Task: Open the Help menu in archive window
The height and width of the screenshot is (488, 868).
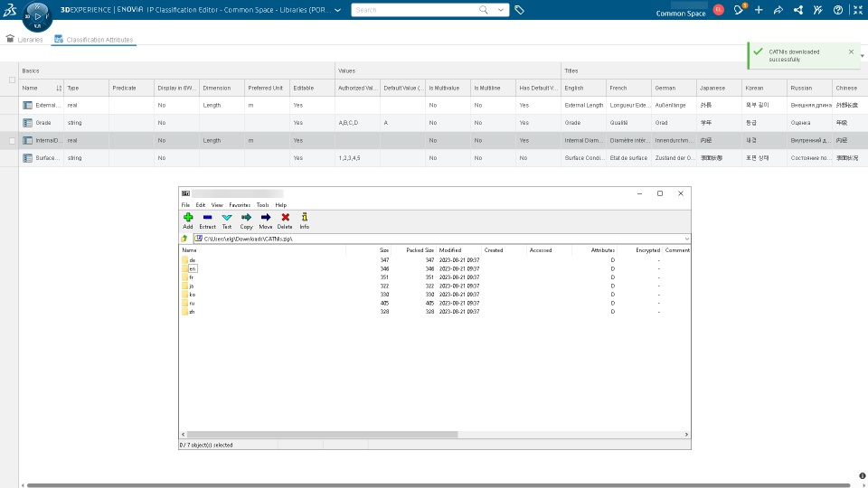Action: (280, 205)
